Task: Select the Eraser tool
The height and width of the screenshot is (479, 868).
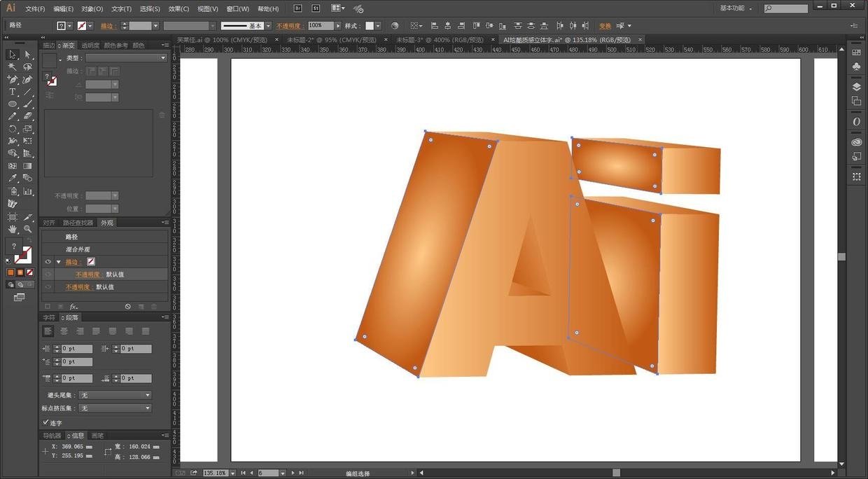Action: [x=27, y=116]
